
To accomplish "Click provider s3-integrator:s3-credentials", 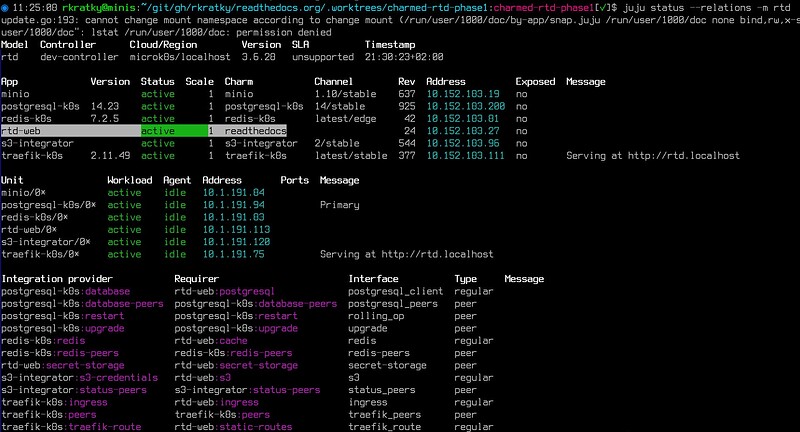I will [x=80, y=377].
